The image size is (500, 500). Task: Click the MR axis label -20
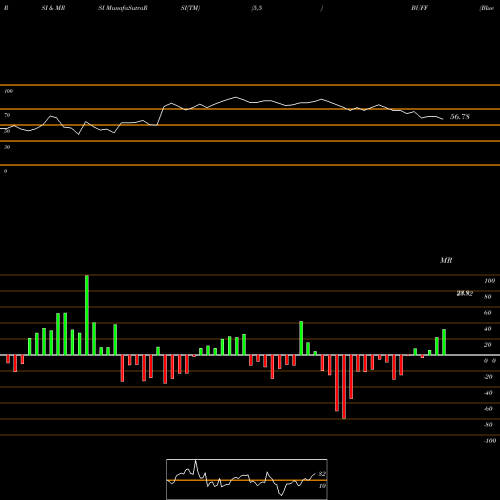488,377
